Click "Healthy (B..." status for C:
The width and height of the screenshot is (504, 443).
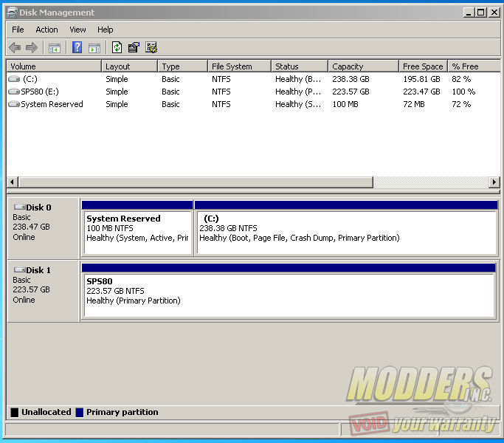298,79
